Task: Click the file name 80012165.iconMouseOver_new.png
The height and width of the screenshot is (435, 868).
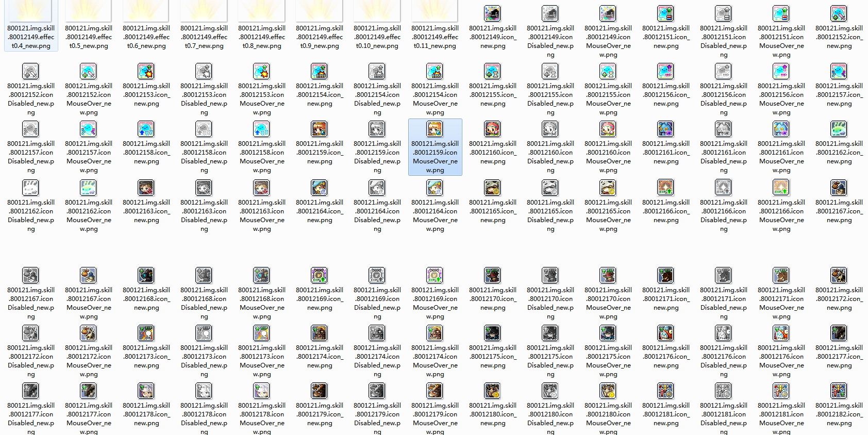Action: [x=608, y=215]
